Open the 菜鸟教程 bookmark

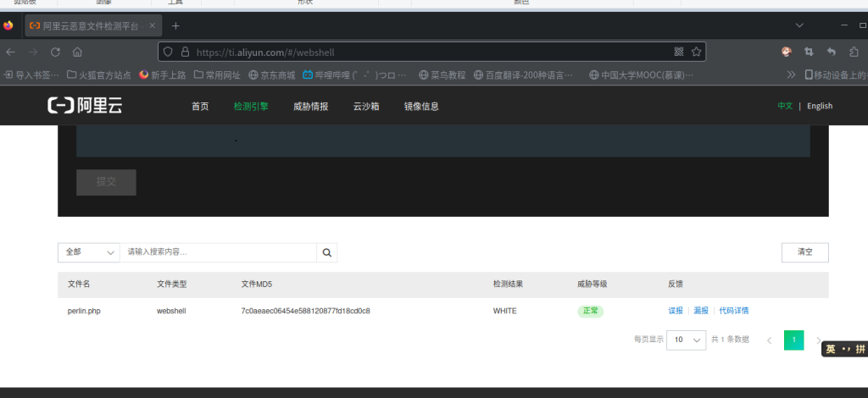[442, 75]
